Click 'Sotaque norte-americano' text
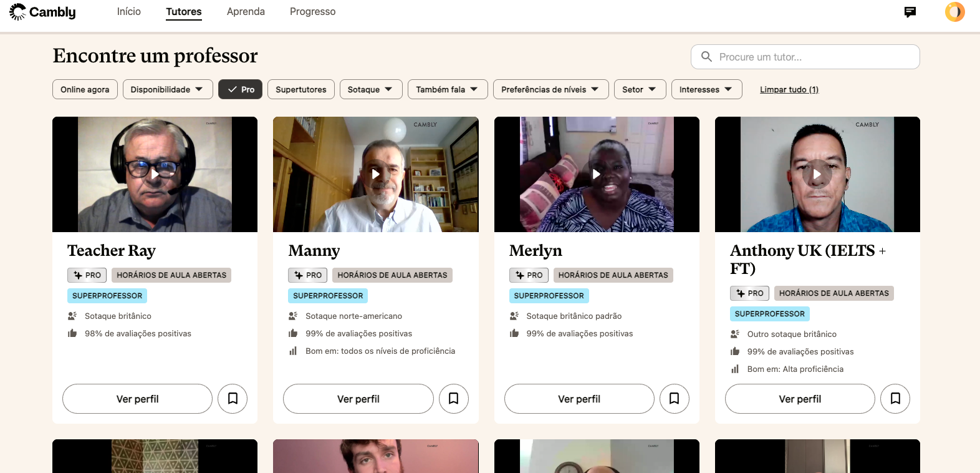Screen dimensions: 980x473 click(x=353, y=316)
